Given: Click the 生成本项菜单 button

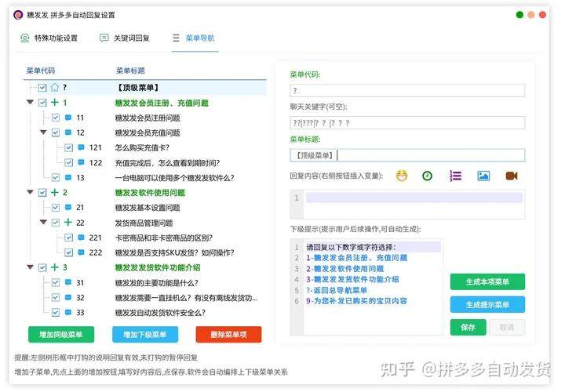Looking at the screenshot, I should [x=487, y=281].
